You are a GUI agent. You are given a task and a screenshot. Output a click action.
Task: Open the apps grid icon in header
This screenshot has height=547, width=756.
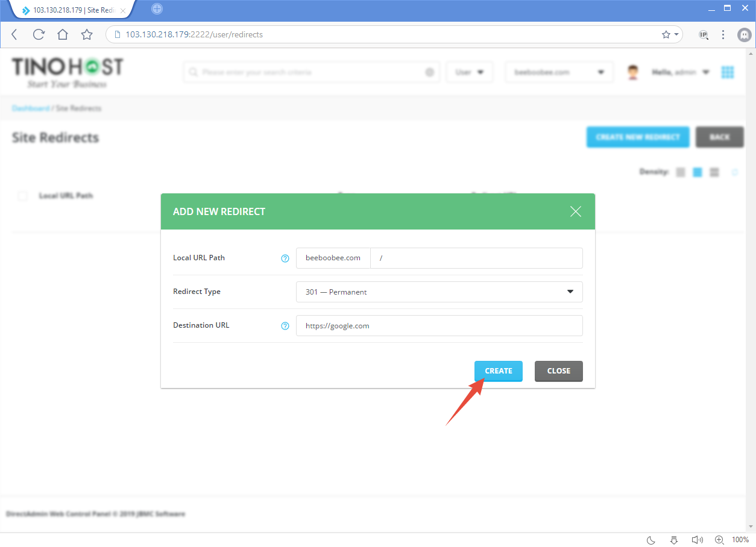(728, 72)
